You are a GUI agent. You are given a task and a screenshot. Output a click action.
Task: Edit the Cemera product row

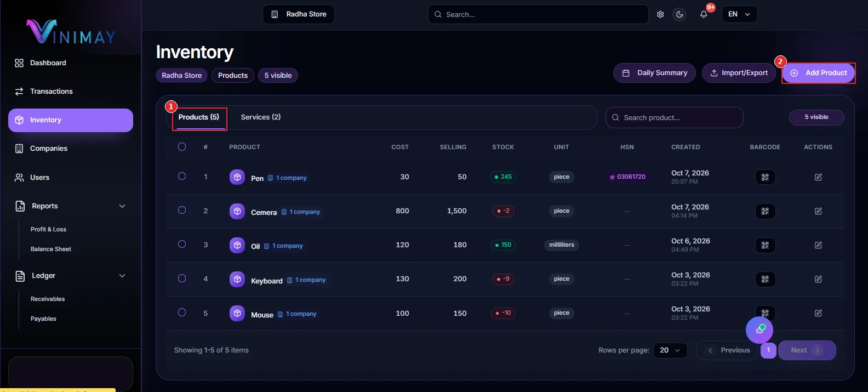(x=818, y=211)
